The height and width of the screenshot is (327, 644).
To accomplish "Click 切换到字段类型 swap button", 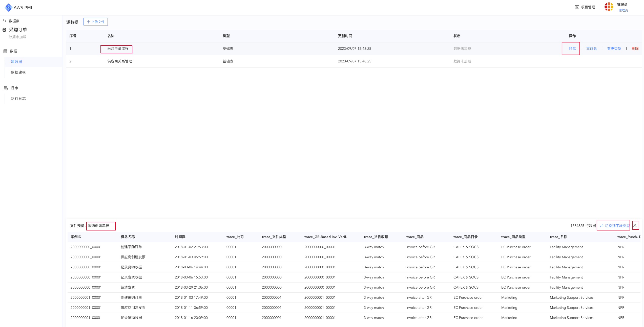I will [x=615, y=225].
